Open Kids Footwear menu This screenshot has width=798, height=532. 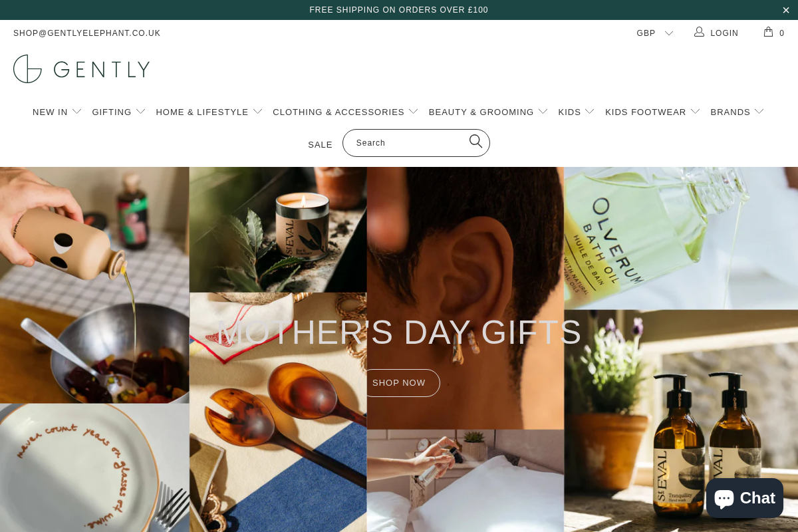653,112
